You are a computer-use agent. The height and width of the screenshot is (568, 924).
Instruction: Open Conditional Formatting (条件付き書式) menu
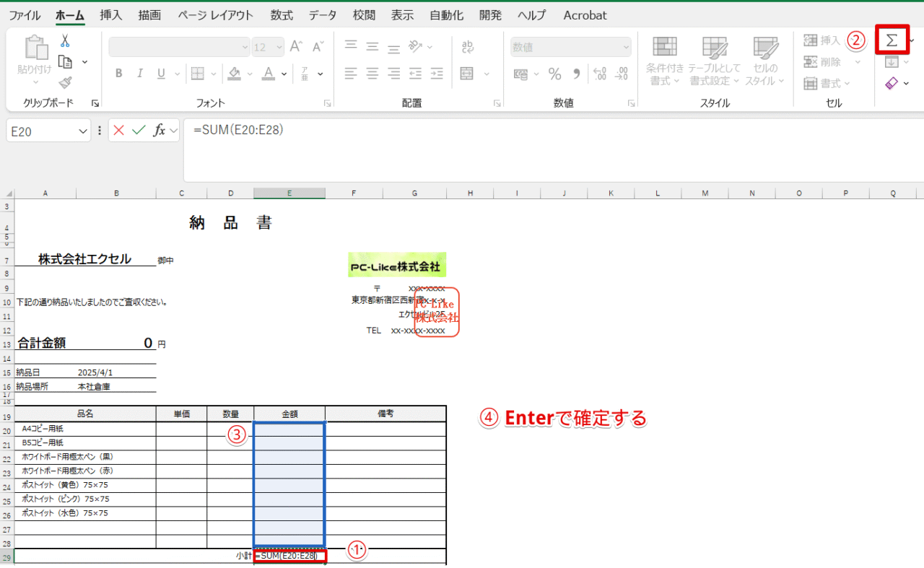click(x=665, y=61)
